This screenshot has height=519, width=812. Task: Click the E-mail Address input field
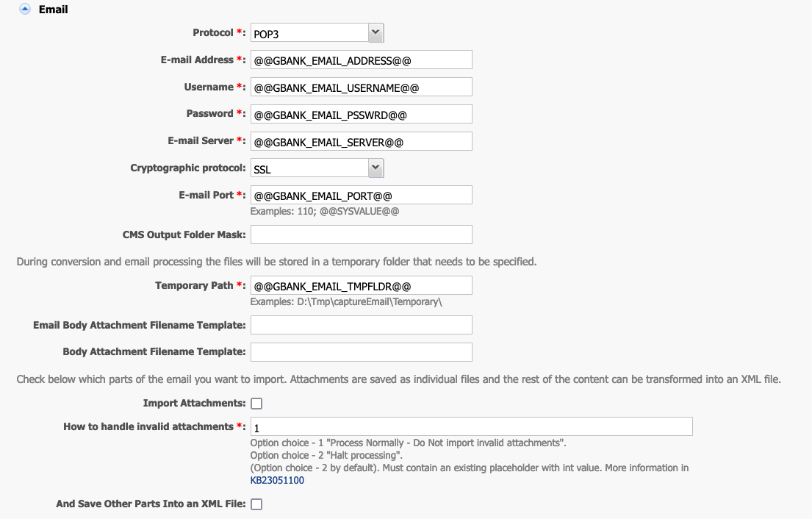coord(362,60)
